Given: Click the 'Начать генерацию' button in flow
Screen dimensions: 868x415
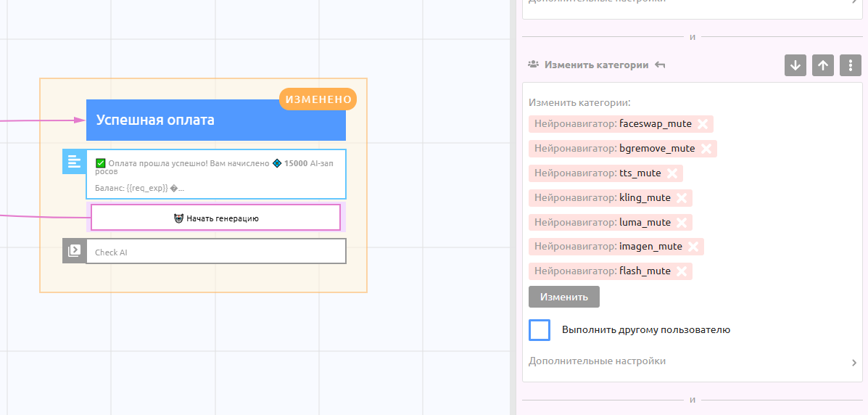Looking at the screenshot, I should (x=215, y=218).
